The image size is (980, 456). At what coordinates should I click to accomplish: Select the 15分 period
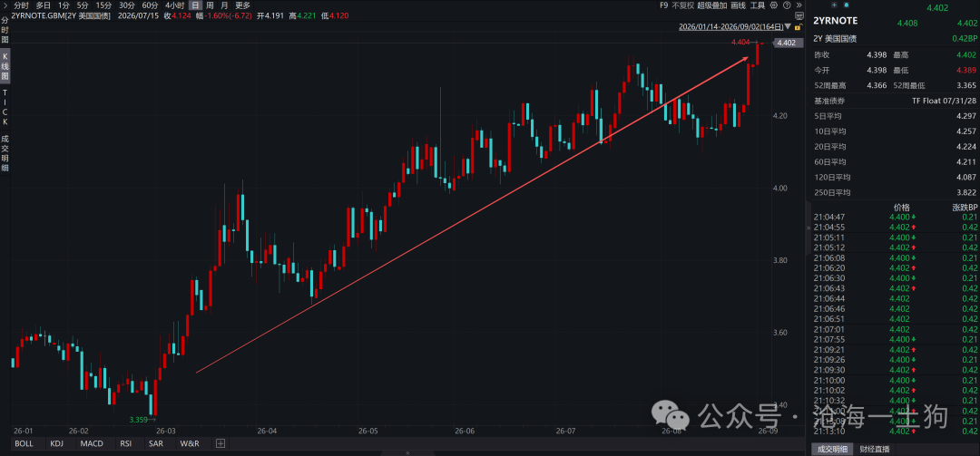103,5
